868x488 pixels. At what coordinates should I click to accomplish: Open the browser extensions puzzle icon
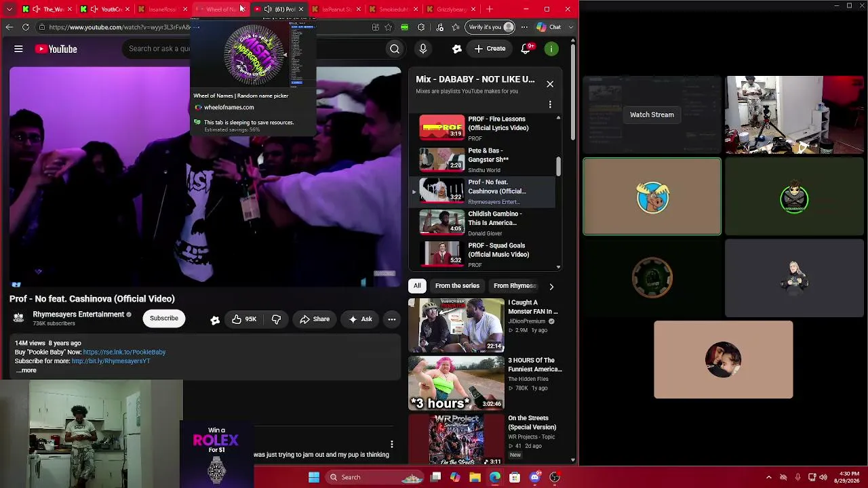pos(421,27)
